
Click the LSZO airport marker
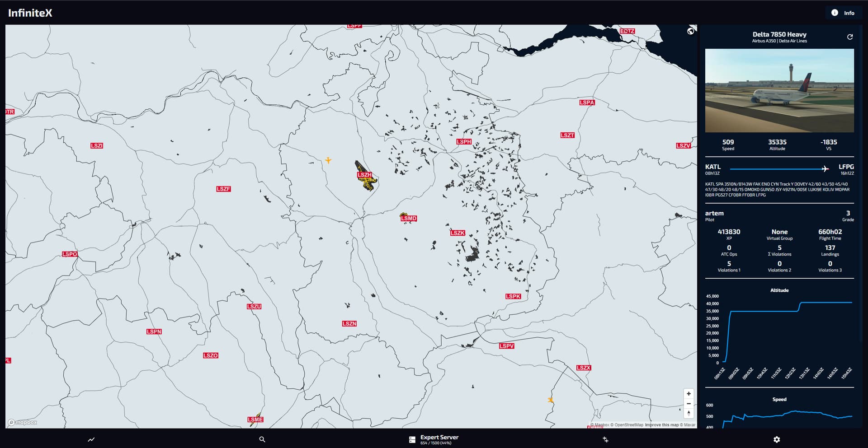point(211,355)
